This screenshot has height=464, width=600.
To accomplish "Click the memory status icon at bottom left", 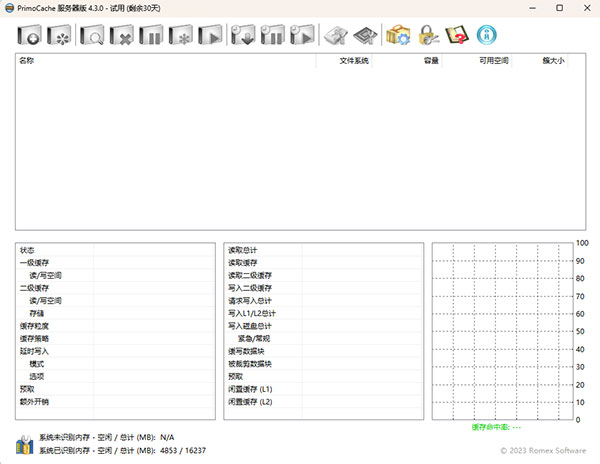I will 25,444.
